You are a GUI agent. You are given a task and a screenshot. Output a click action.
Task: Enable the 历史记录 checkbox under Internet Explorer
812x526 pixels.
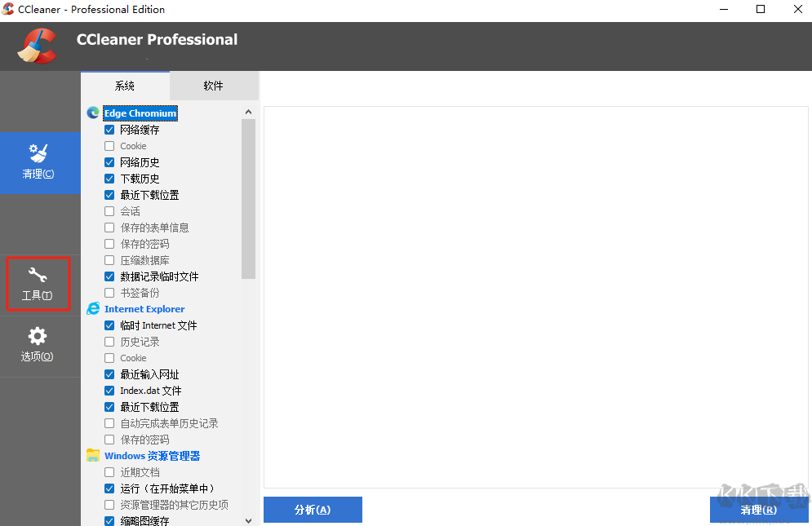coord(109,341)
